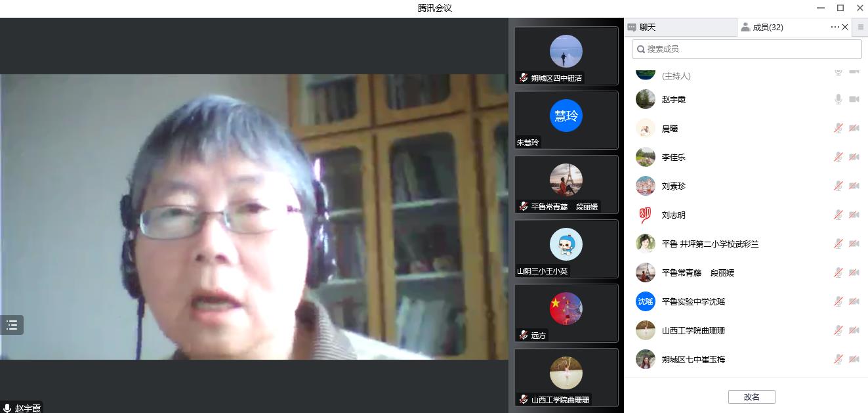Toggle 晨曦's muted microphone icon
The height and width of the screenshot is (413, 868).
tap(838, 128)
